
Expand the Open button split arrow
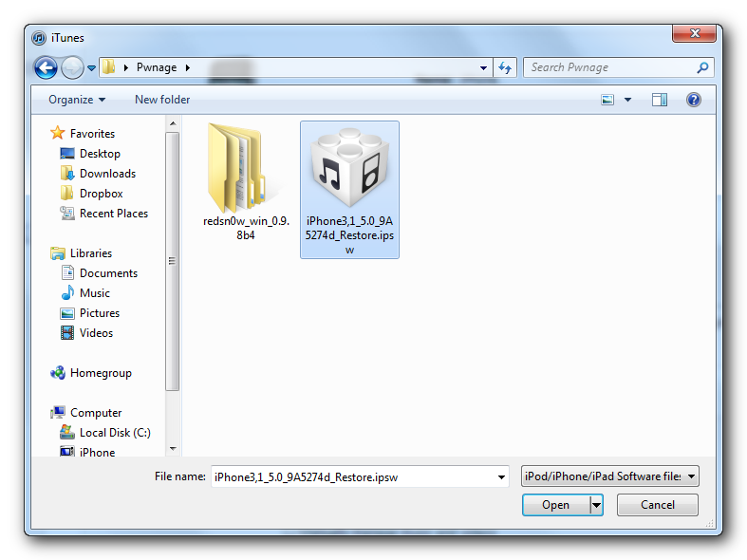pos(596,505)
